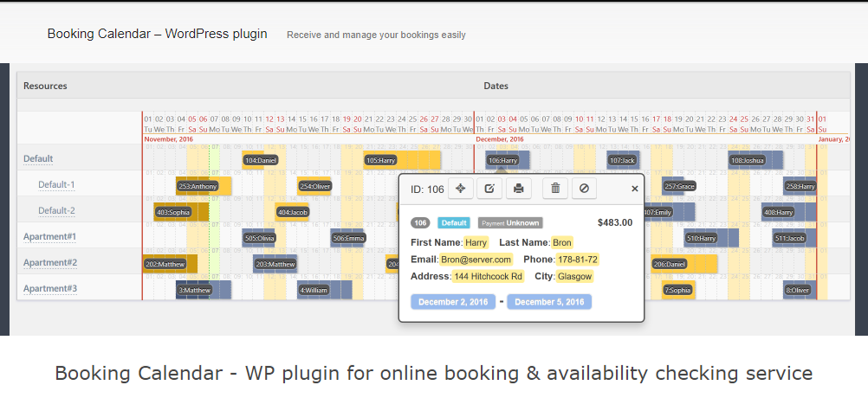Viewport: 868px width, 398px height.
Task: Select the Default-2 resource
Action: [56, 211]
